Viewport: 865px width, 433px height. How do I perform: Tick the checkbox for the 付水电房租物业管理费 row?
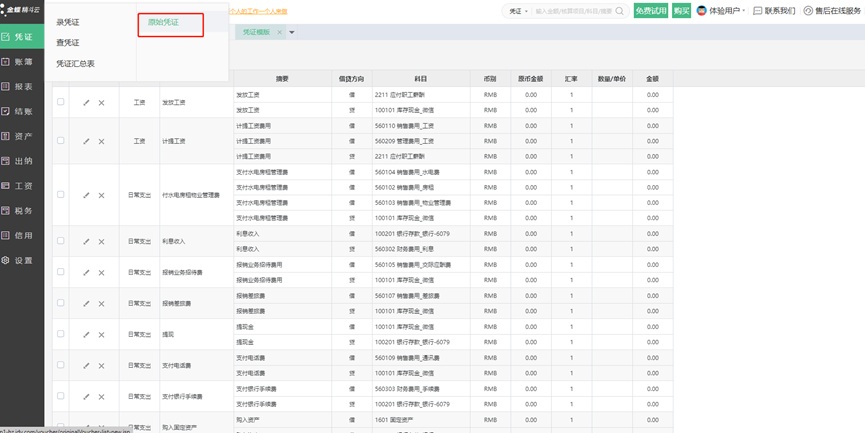(61, 195)
